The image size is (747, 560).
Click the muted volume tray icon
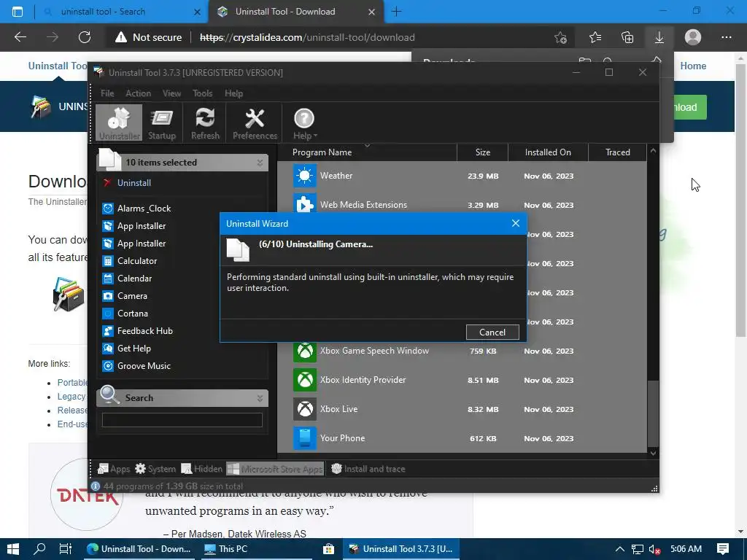tap(654, 549)
